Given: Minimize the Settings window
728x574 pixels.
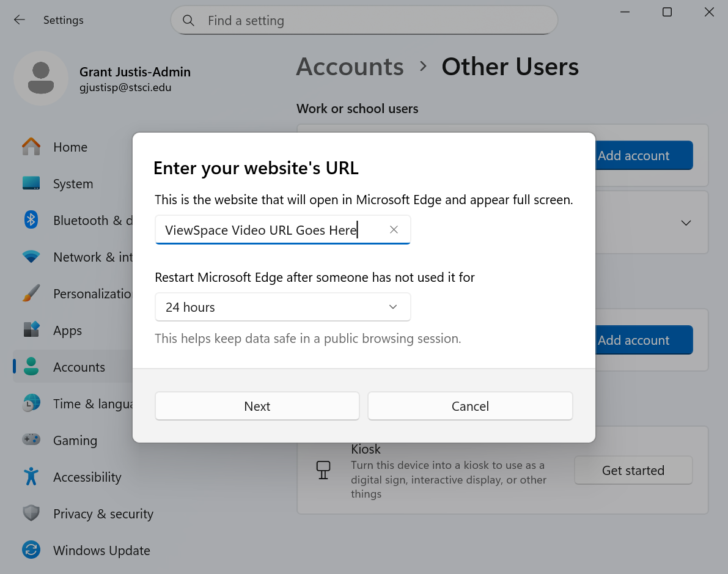Looking at the screenshot, I should click(625, 12).
